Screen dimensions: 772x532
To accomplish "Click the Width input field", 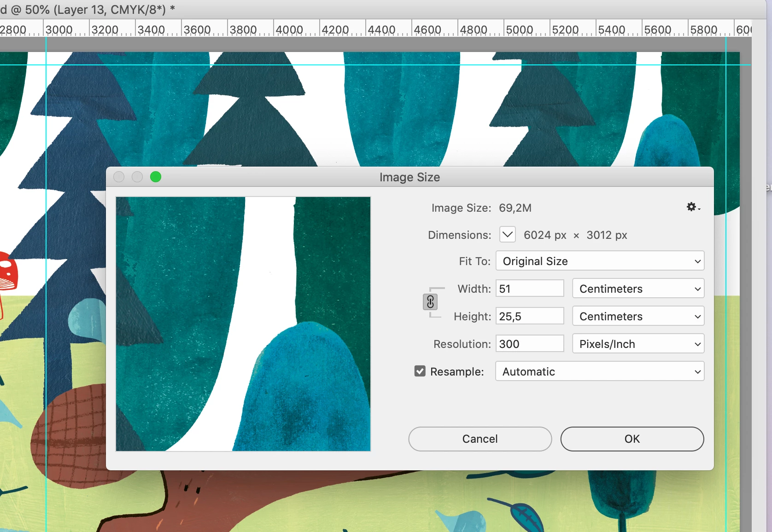I will [x=530, y=289].
